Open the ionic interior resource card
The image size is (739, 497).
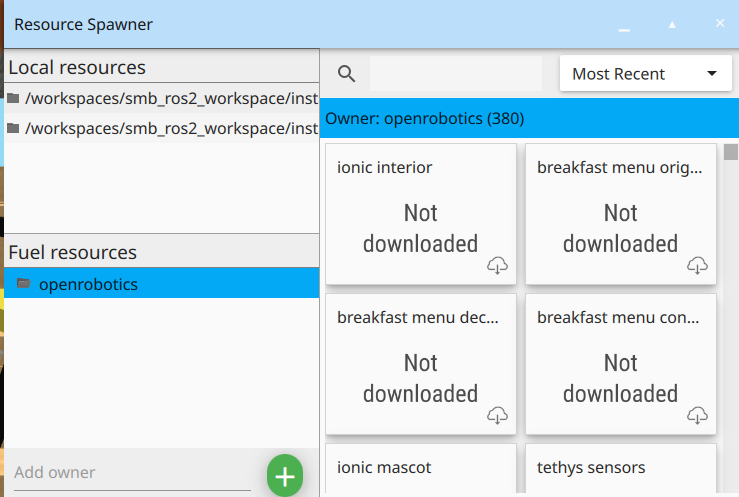pyautogui.click(x=420, y=214)
